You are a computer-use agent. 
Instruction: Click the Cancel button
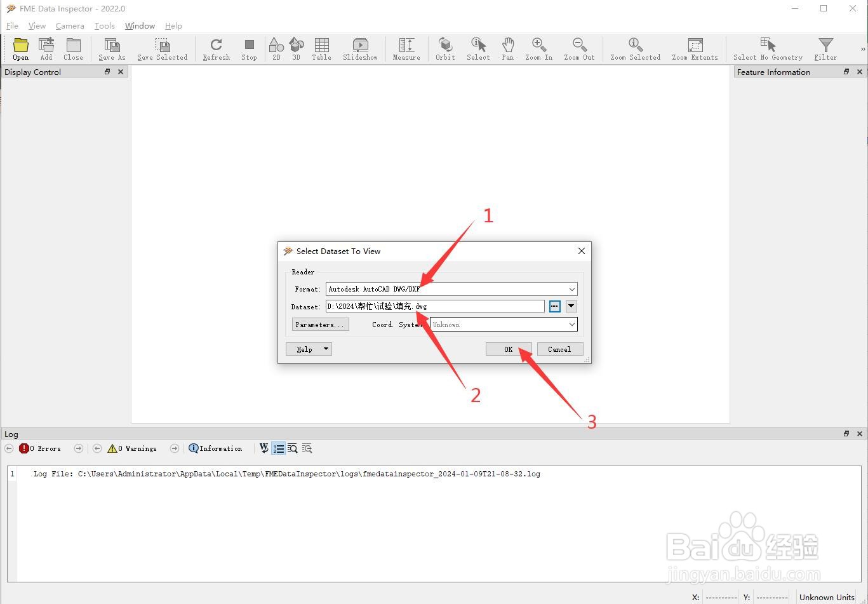[x=560, y=349]
